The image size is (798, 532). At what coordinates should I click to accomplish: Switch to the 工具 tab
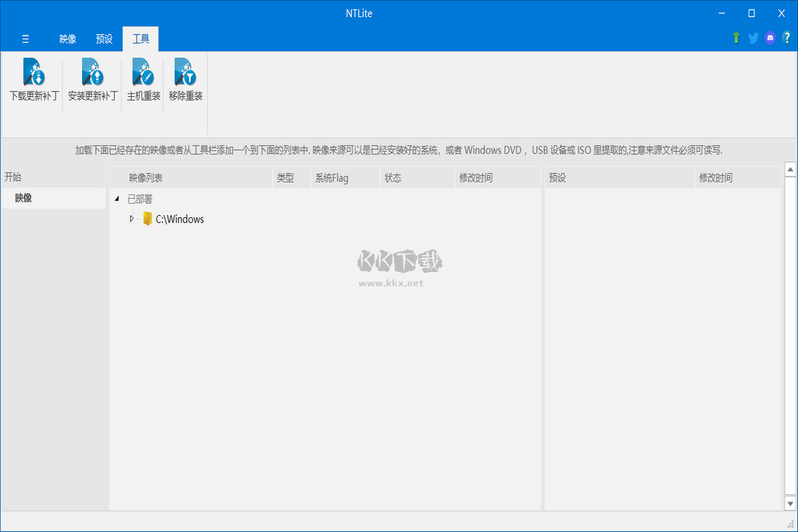coord(140,38)
